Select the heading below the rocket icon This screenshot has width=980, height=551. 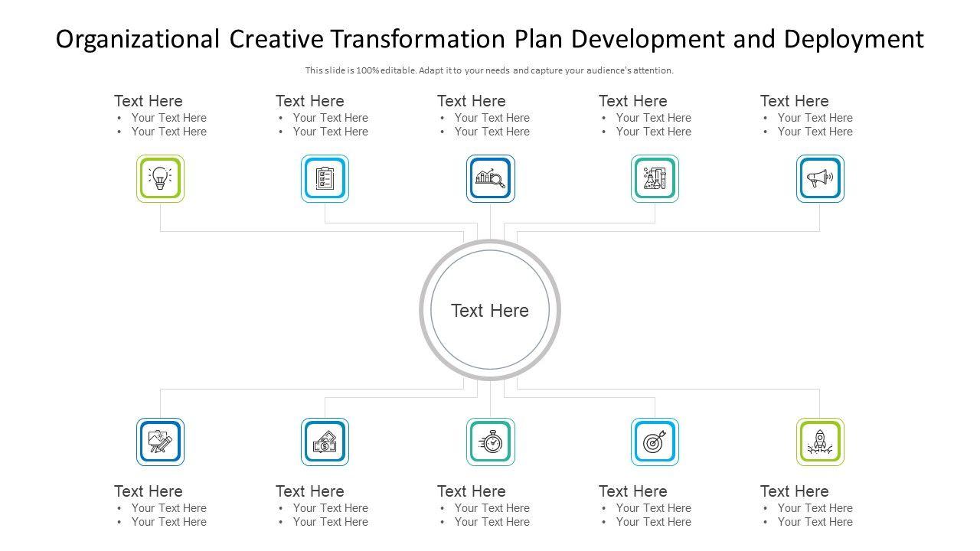(794, 491)
